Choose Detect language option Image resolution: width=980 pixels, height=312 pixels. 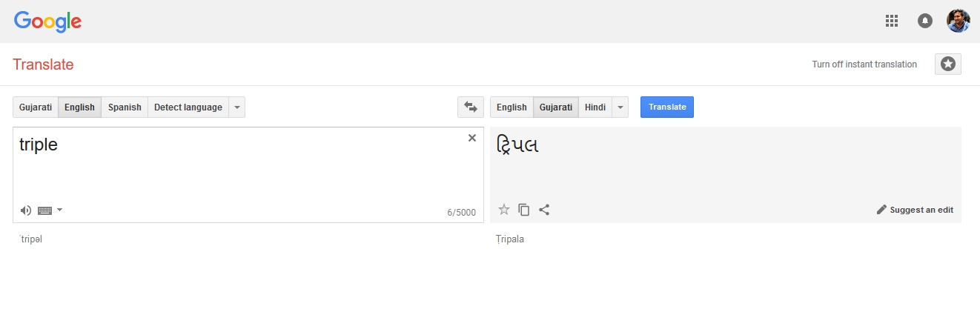(x=188, y=107)
